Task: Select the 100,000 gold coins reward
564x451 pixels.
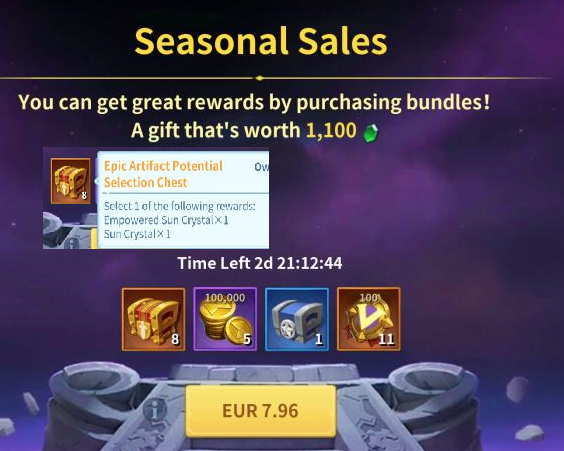Action: point(225,319)
